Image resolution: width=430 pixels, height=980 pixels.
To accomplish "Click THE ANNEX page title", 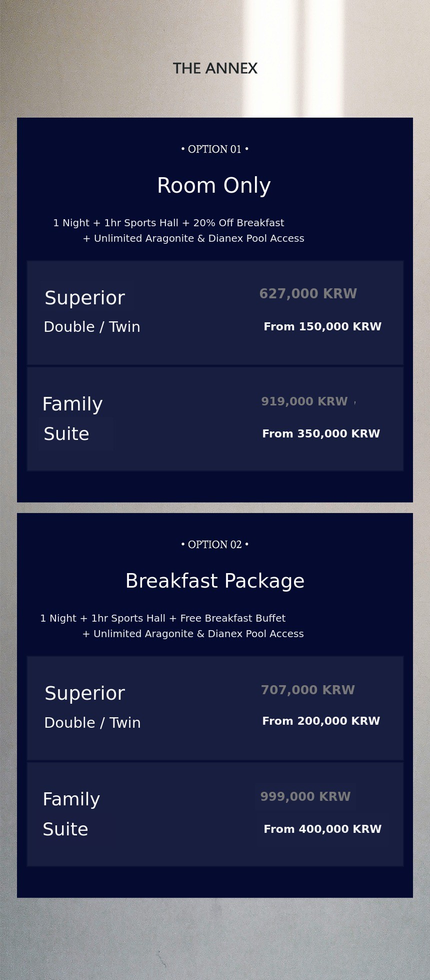I will (x=215, y=68).
